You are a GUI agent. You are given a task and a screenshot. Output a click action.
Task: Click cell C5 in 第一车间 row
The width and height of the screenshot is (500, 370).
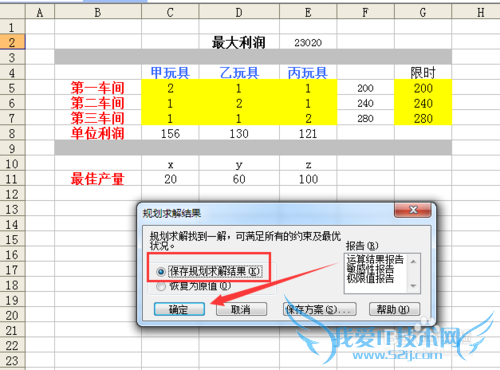(x=170, y=88)
